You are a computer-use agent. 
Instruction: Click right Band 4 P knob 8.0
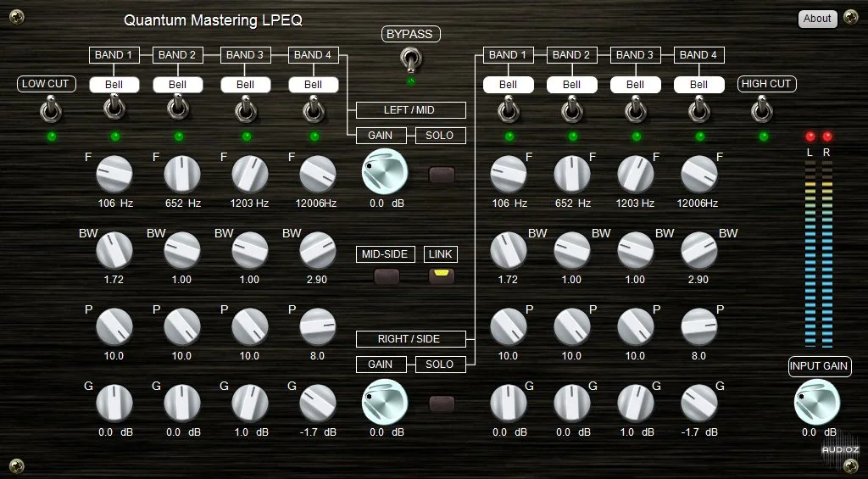[x=699, y=326]
